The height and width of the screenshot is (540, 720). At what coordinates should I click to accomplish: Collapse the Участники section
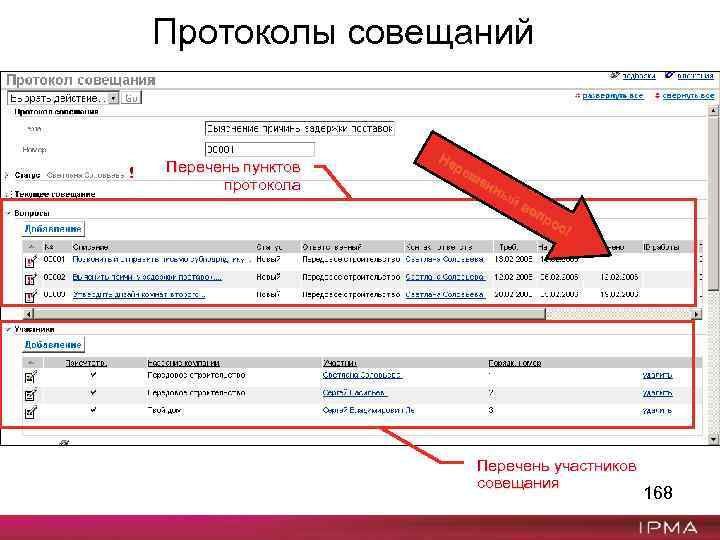coord(8,329)
